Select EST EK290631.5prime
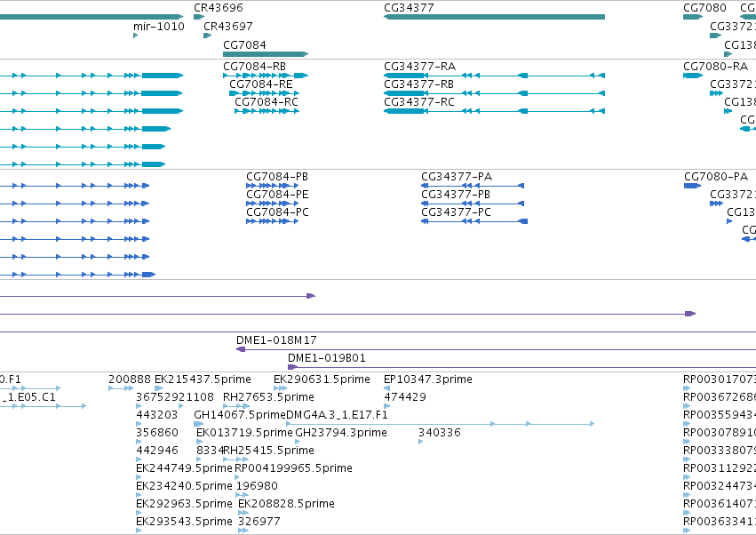This screenshot has width=756, height=535. [322, 379]
